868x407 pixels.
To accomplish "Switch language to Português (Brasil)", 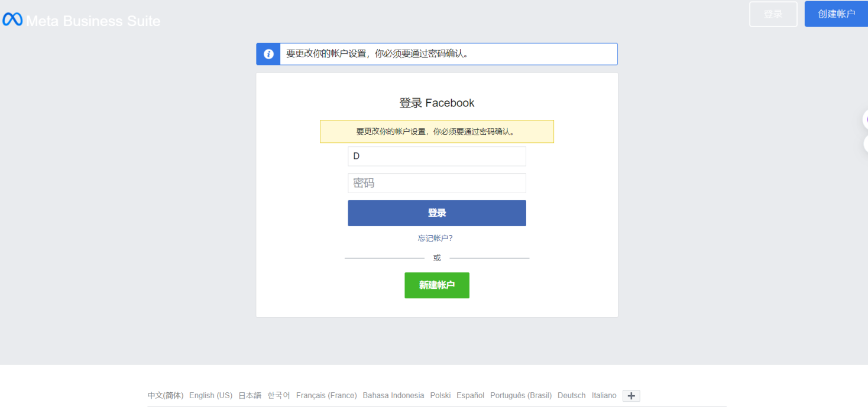I will [x=520, y=395].
